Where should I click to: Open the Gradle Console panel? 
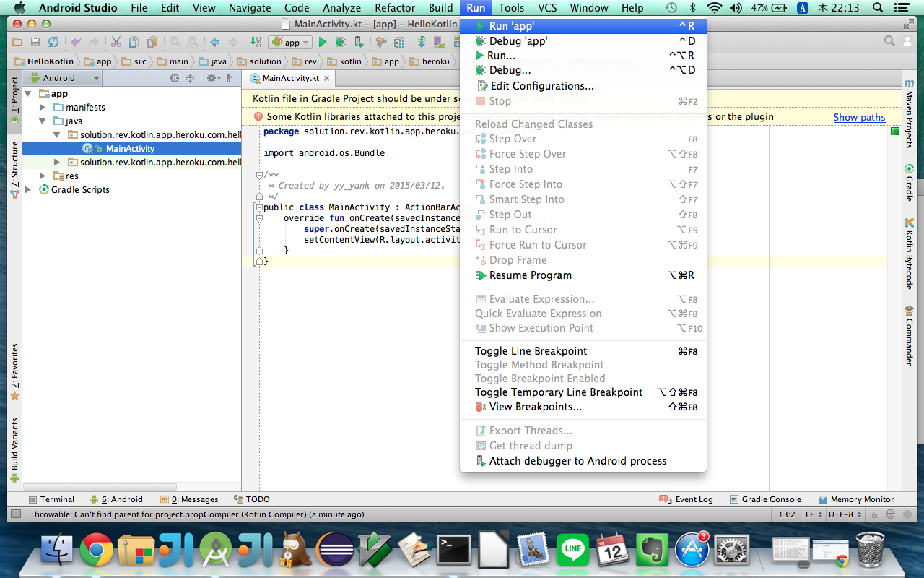765,499
